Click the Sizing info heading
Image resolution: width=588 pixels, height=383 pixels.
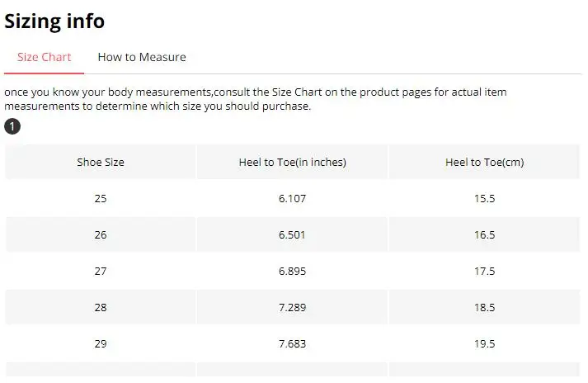pyautogui.click(x=54, y=21)
